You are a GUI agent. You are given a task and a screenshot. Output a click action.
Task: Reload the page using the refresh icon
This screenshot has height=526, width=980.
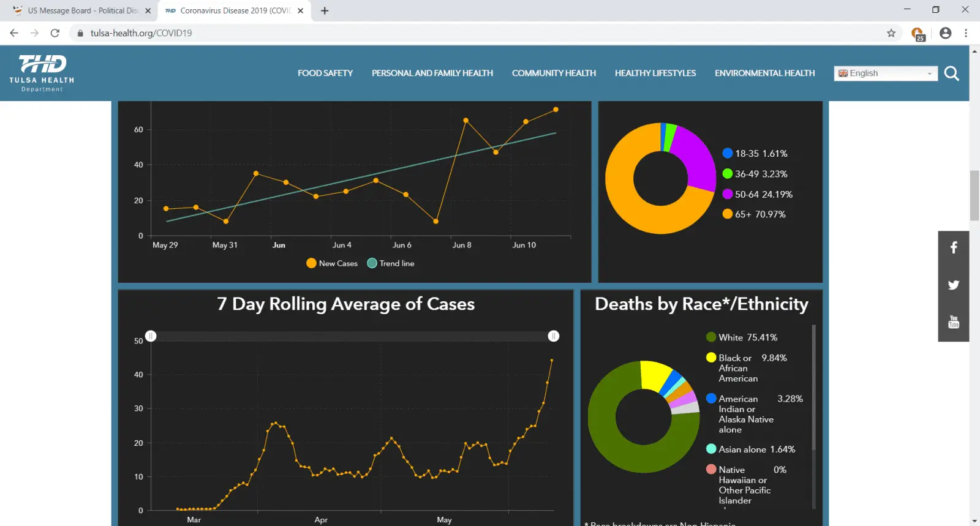(x=55, y=33)
